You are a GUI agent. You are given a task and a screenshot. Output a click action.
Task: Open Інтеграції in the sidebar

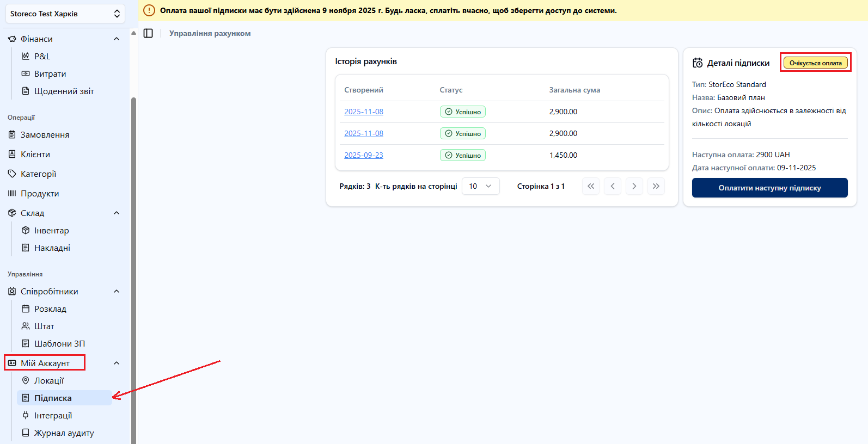(53, 415)
